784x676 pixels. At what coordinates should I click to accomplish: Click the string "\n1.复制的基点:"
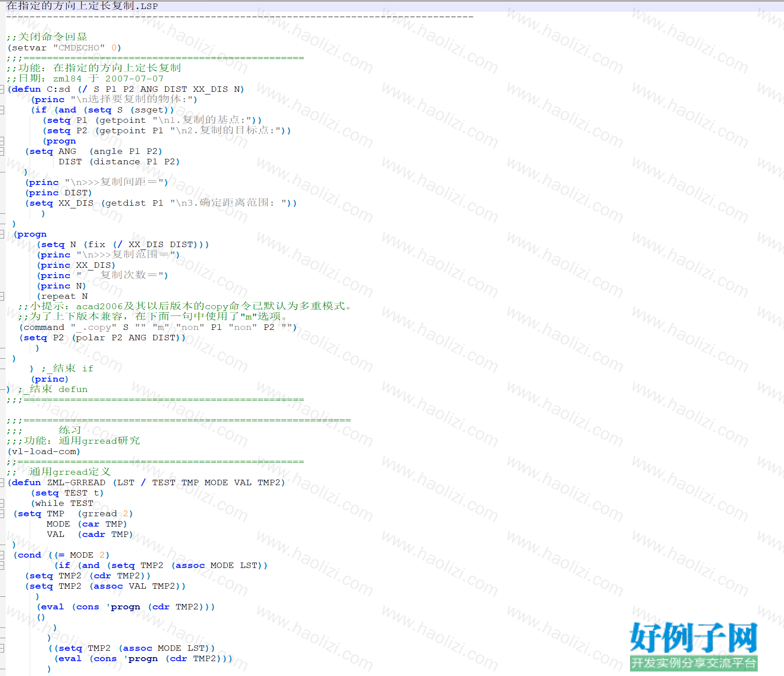[204, 120]
